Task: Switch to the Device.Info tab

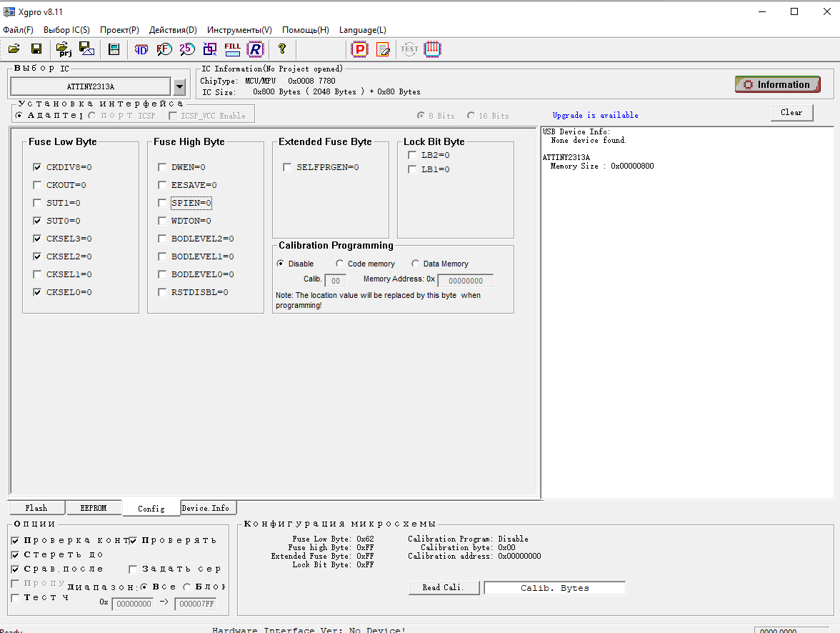Action: [x=206, y=508]
